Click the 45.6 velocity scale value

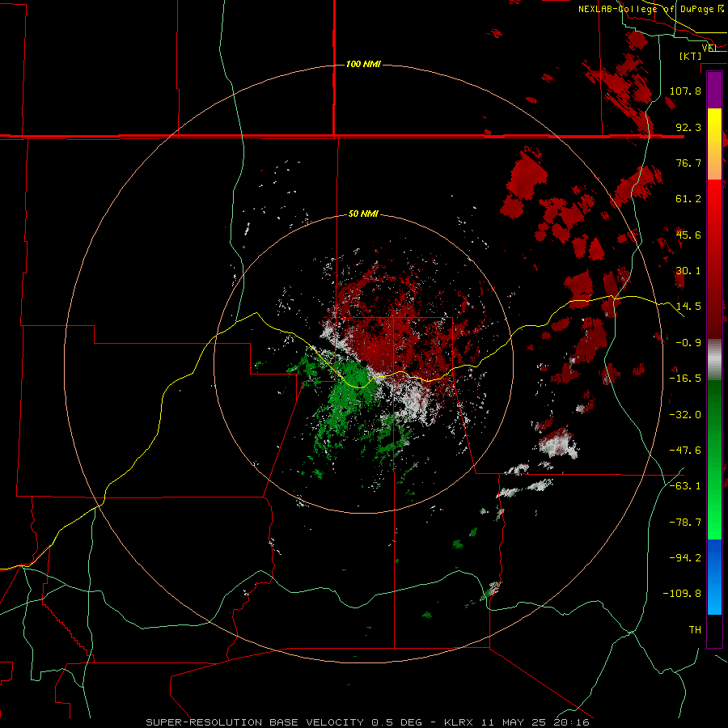click(688, 235)
